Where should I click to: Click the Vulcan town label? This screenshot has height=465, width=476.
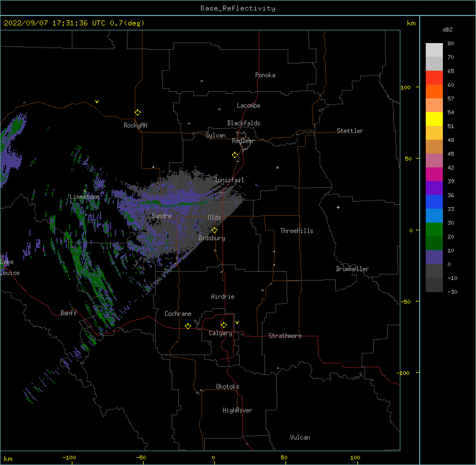tap(300, 437)
